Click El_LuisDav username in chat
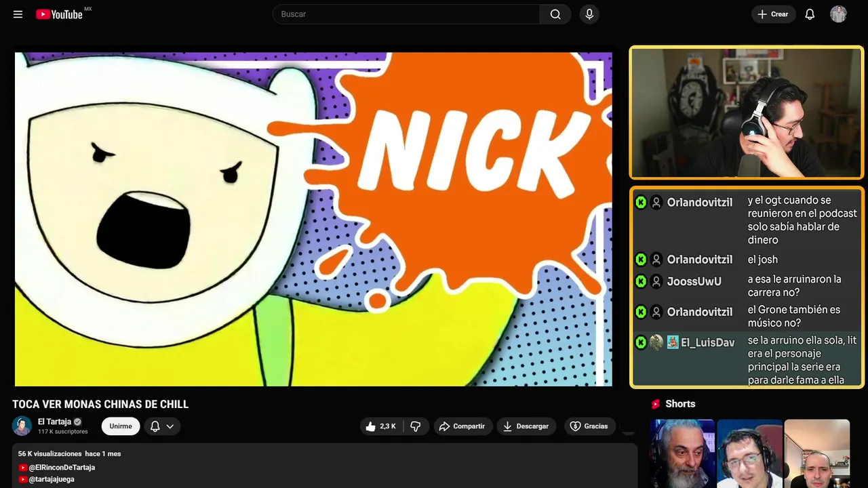This screenshot has height=488, width=868. coord(707,343)
